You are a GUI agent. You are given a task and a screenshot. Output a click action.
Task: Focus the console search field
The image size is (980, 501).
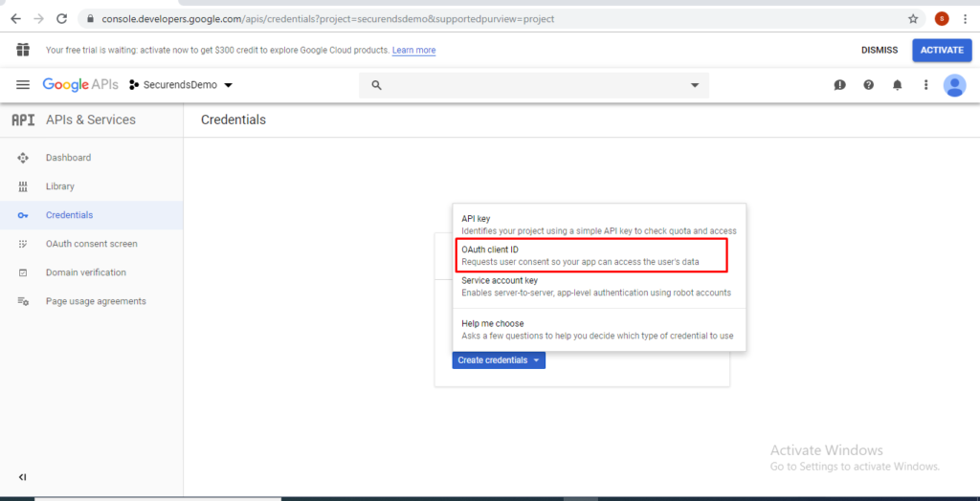pos(534,86)
